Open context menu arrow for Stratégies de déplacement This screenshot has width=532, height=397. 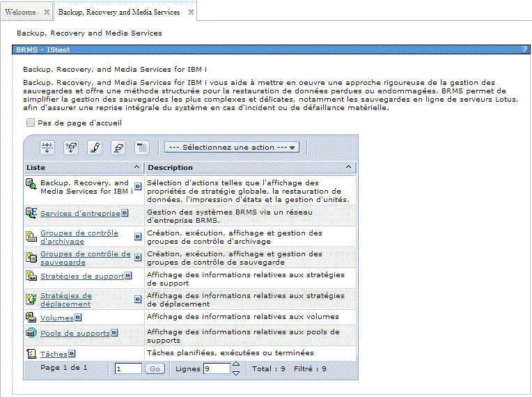(138, 299)
